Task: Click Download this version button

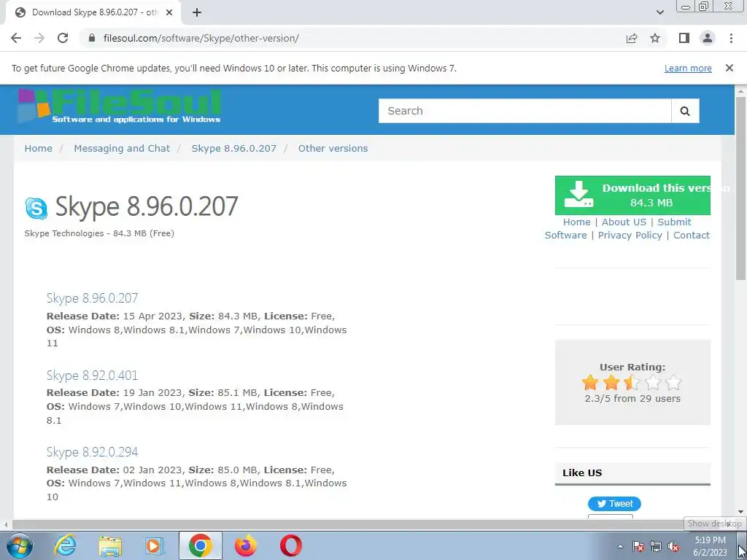Action: point(632,195)
